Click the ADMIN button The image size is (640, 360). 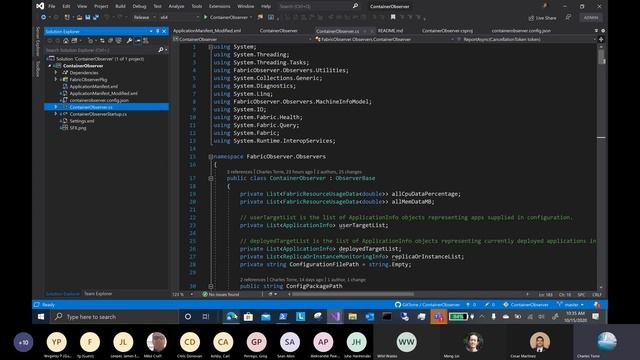click(x=591, y=18)
